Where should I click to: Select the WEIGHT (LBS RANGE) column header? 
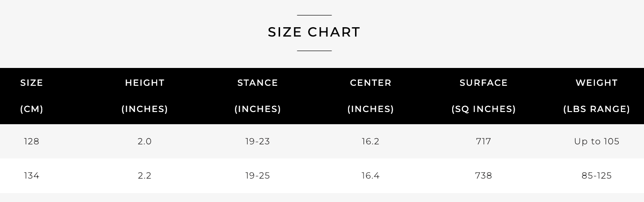[x=597, y=96]
